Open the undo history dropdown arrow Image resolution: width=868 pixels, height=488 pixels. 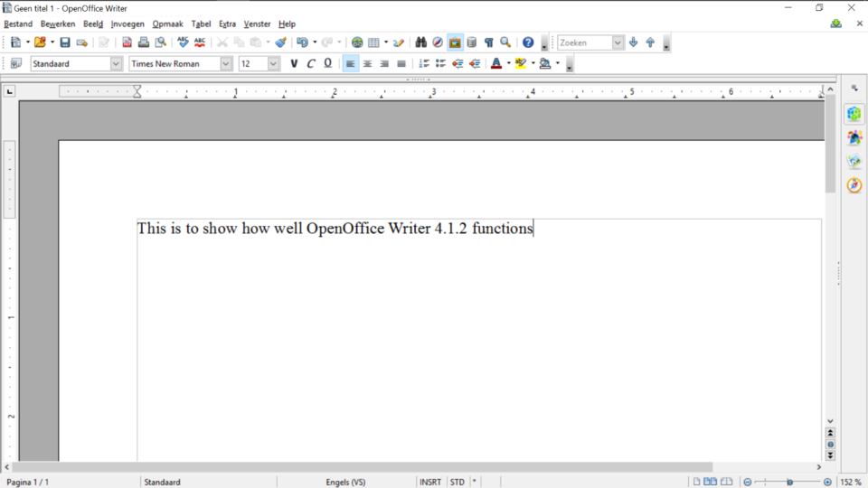(315, 42)
